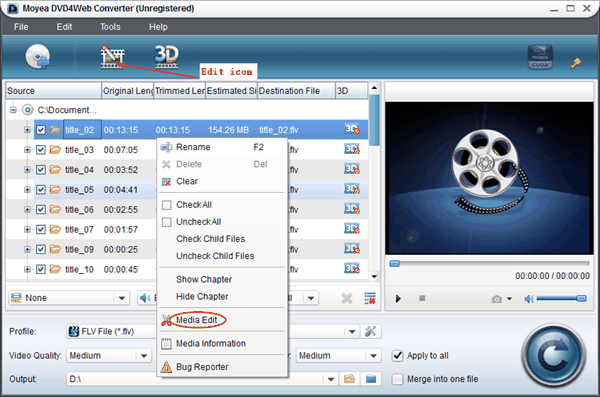Uncheck the title_03 checkbox
The width and height of the screenshot is (600, 397).
[x=41, y=150]
